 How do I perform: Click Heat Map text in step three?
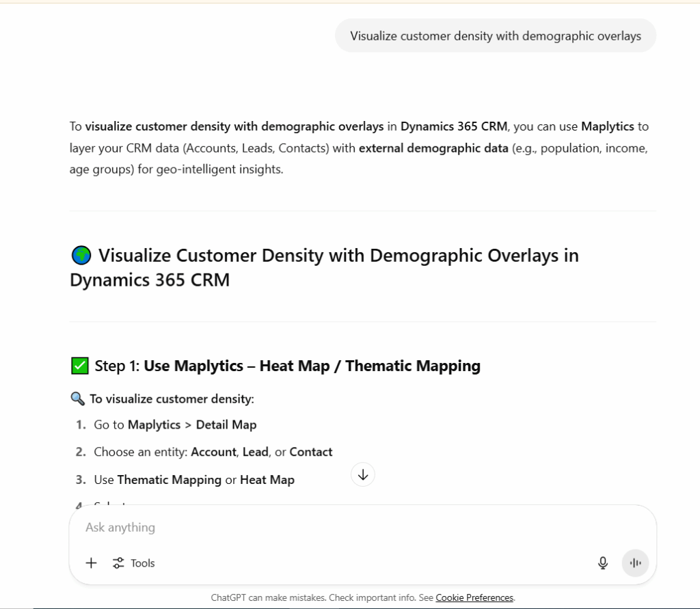[267, 480]
